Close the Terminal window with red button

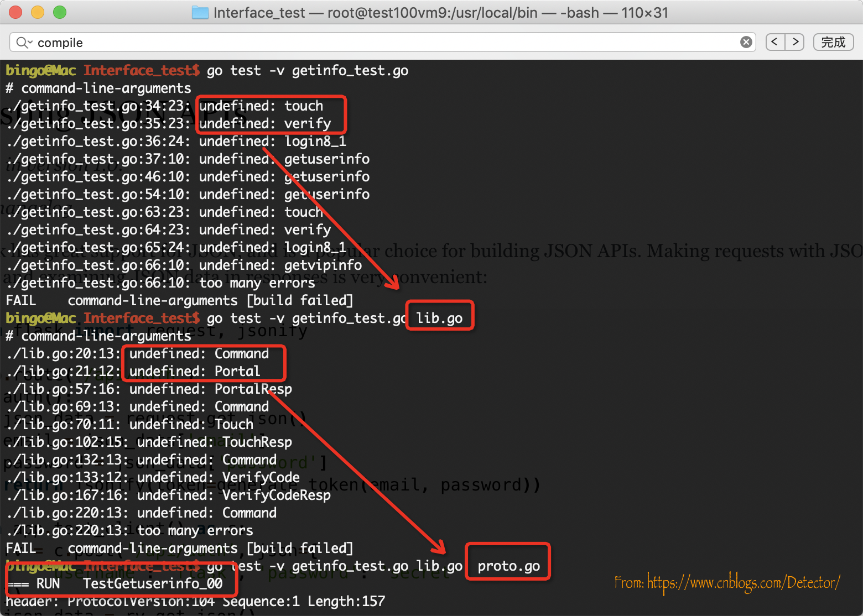pos(15,12)
